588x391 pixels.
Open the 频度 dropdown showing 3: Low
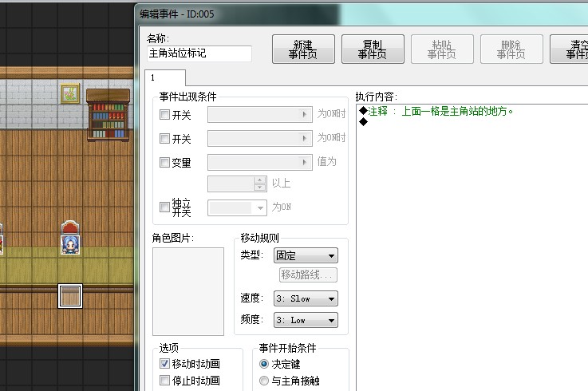[x=306, y=320]
